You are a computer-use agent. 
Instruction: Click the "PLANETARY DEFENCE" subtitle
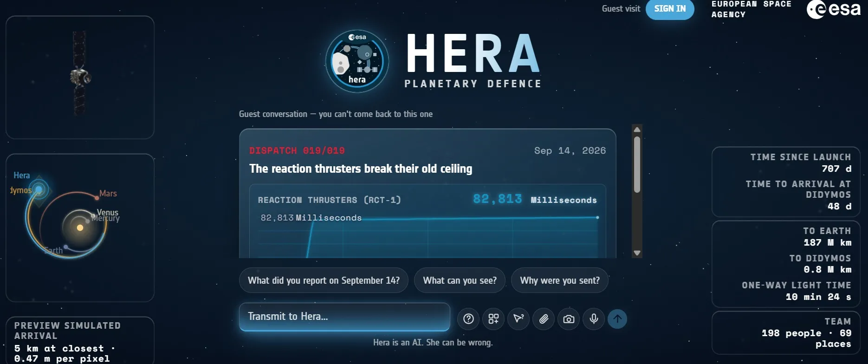click(x=473, y=84)
